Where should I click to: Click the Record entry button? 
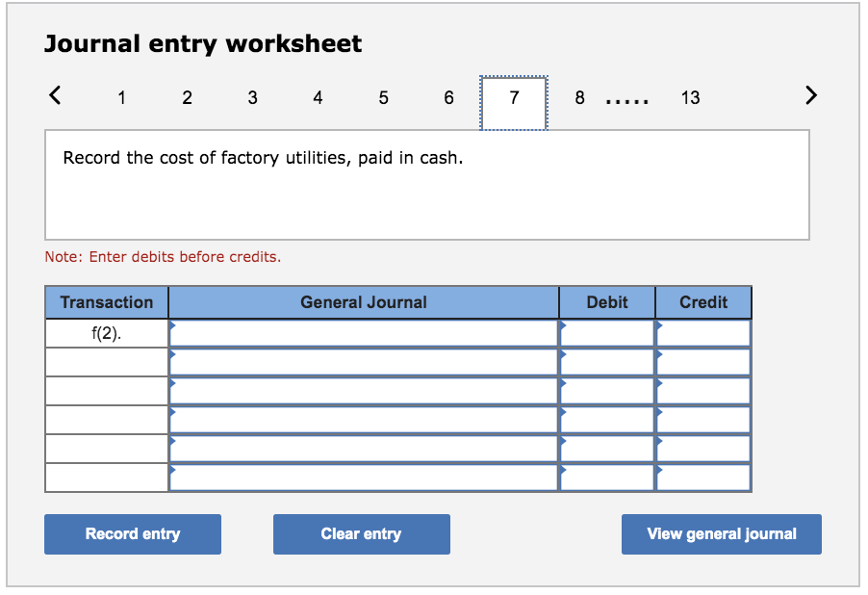(132, 534)
